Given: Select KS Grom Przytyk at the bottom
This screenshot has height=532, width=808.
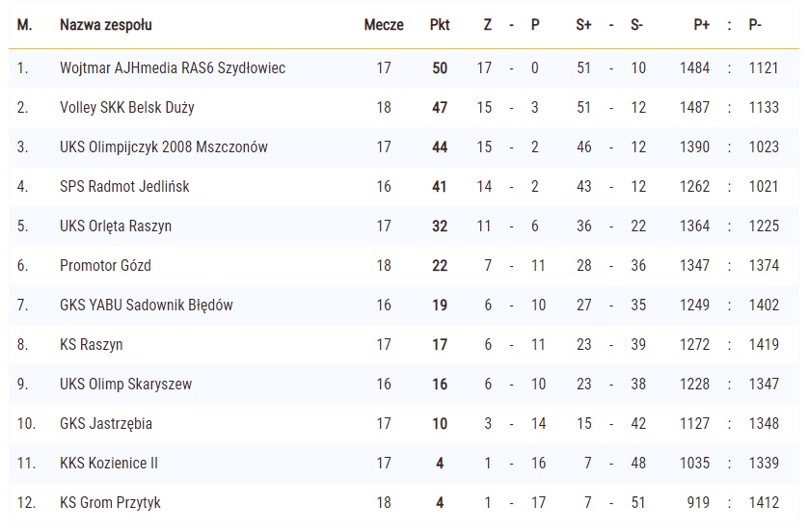Looking at the screenshot, I should [110, 503].
